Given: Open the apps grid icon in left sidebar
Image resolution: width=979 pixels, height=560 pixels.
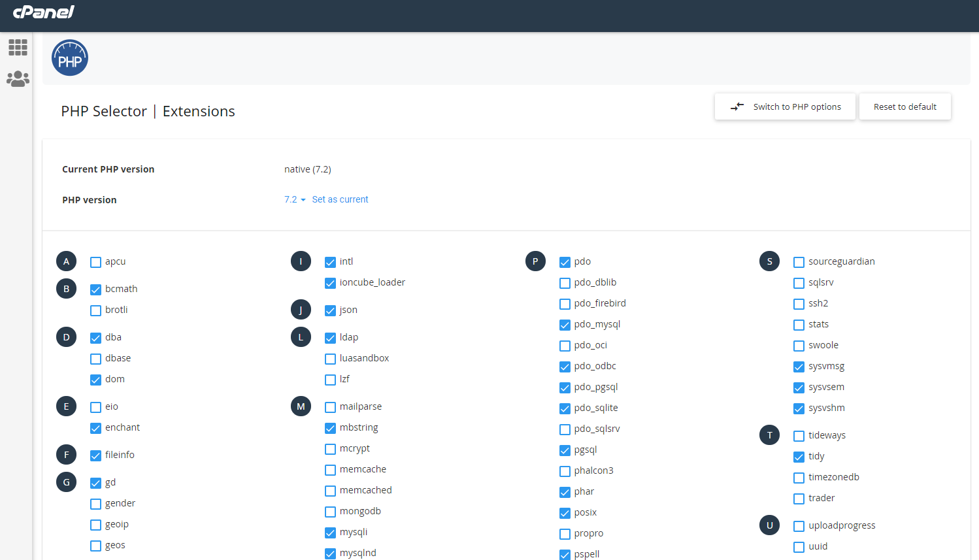Looking at the screenshot, I should point(18,47).
